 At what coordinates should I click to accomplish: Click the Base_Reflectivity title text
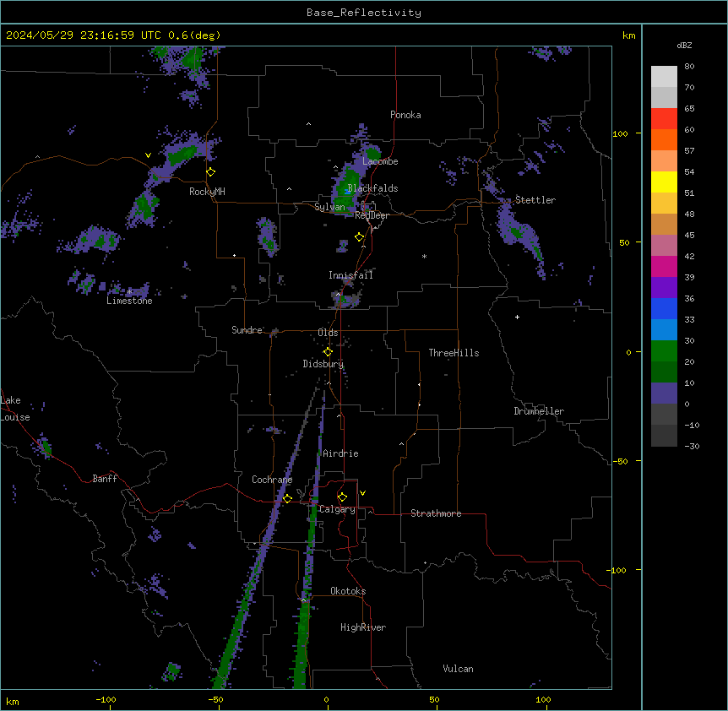click(x=364, y=13)
